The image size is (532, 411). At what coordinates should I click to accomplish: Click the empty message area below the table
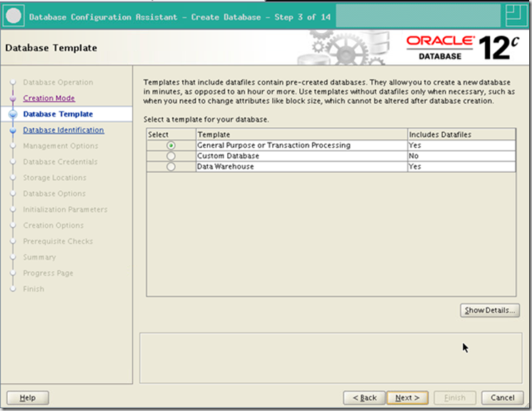coord(331,358)
